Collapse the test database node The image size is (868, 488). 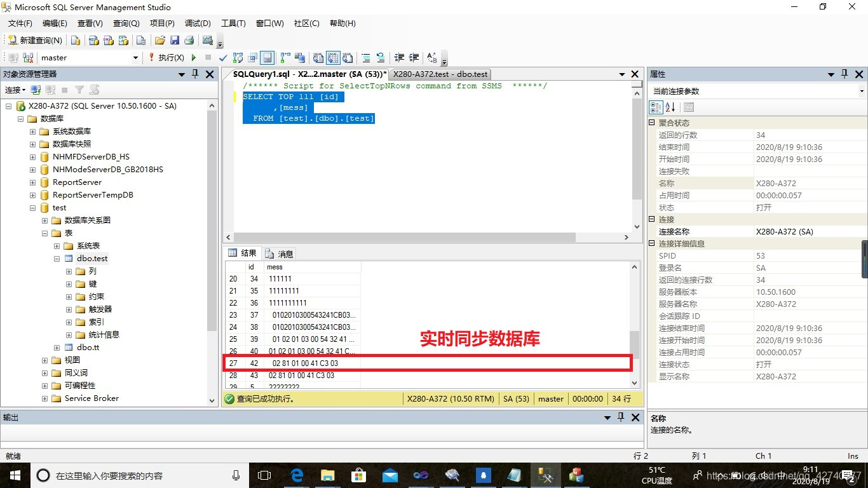pos(32,208)
